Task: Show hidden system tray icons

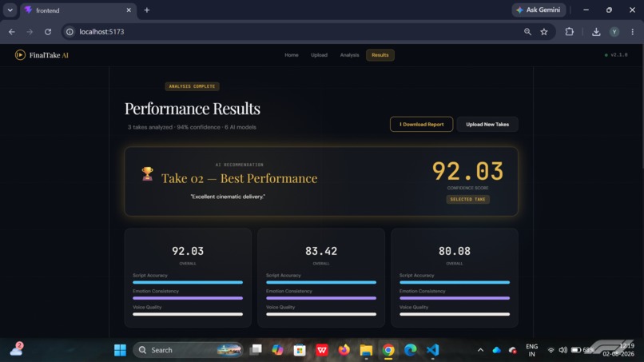Action: click(x=480, y=350)
